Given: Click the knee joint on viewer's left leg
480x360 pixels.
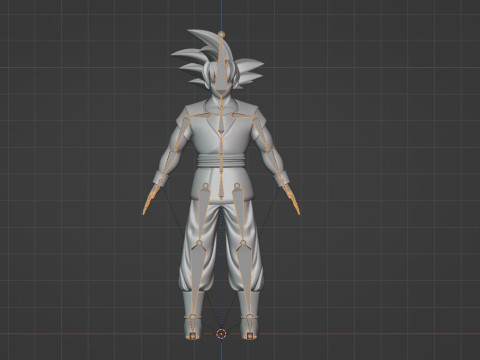Looking at the screenshot, I should [199, 243].
